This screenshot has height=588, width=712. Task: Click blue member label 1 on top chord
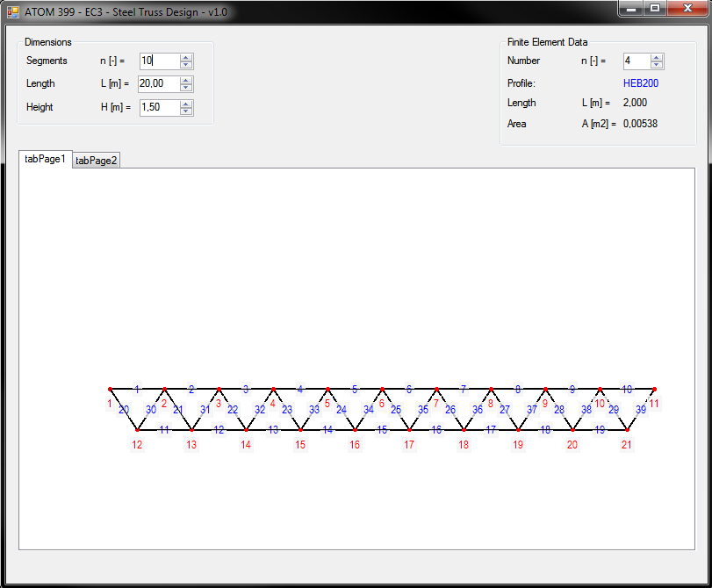[x=137, y=389]
